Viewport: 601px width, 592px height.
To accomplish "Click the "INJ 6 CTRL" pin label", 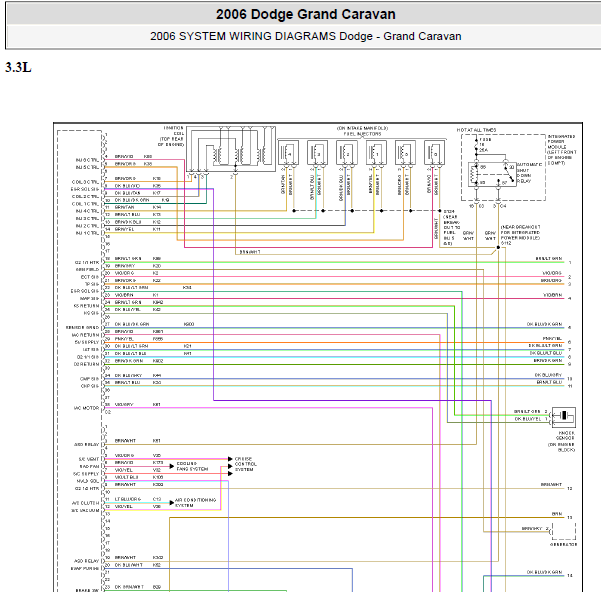I will [87, 160].
